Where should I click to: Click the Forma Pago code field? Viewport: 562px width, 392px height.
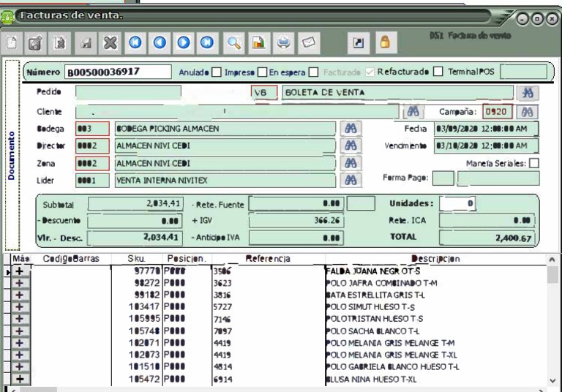(x=443, y=178)
